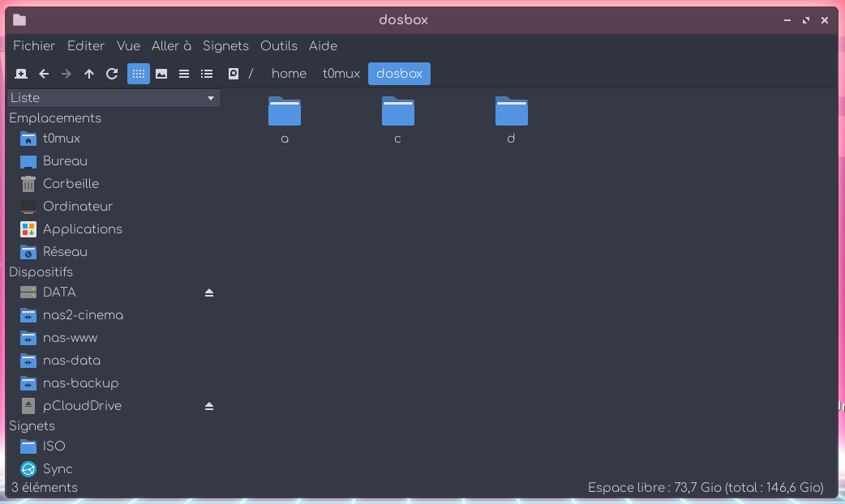Go back to the previous folder
The width and height of the screenshot is (845, 504).
coord(44,73)
